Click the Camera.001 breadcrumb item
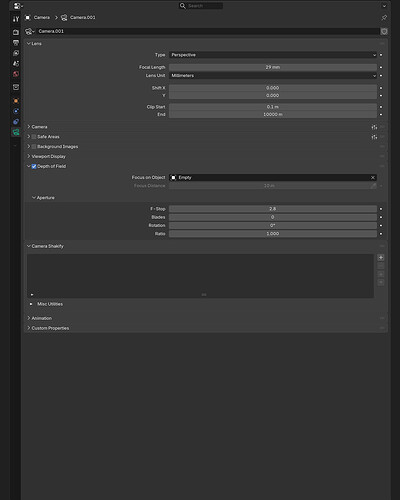Viewport: 400px width, 500px height. pos(78,17)
